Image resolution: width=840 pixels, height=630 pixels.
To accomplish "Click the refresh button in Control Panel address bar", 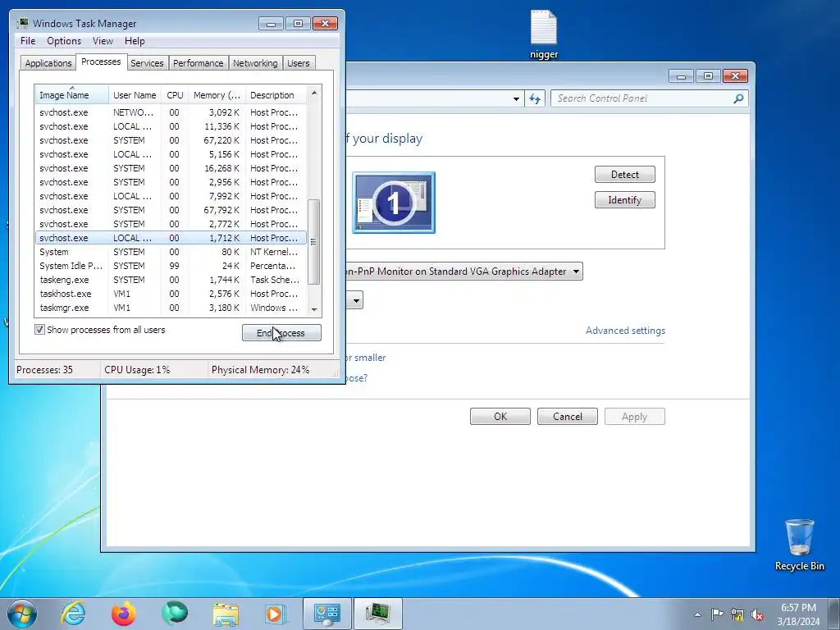I will point(535,98).
